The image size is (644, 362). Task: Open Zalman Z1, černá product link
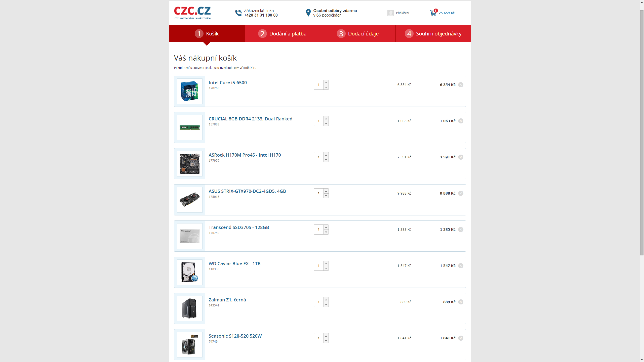coord(227,300)
